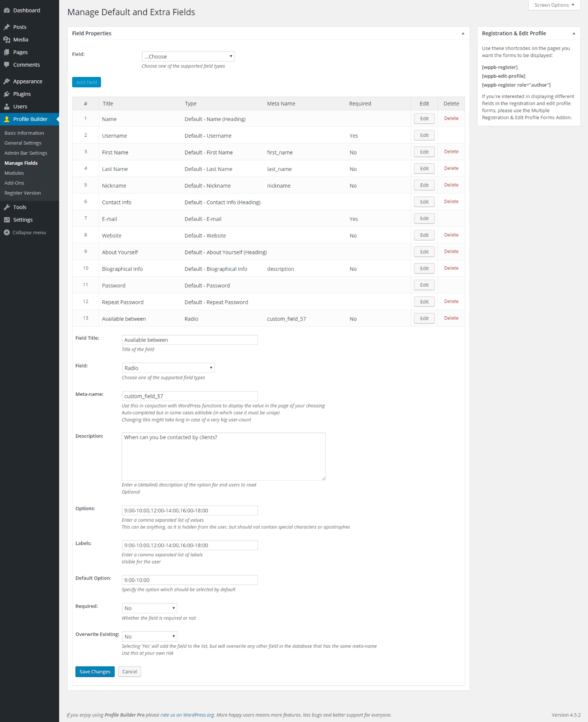
Task: Delete the Available between field
Action: pos(451,318)
